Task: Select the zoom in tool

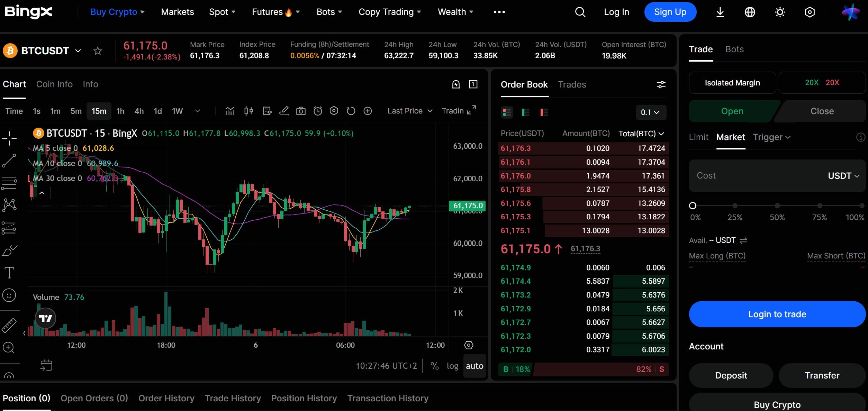Action: click(8, 347)
